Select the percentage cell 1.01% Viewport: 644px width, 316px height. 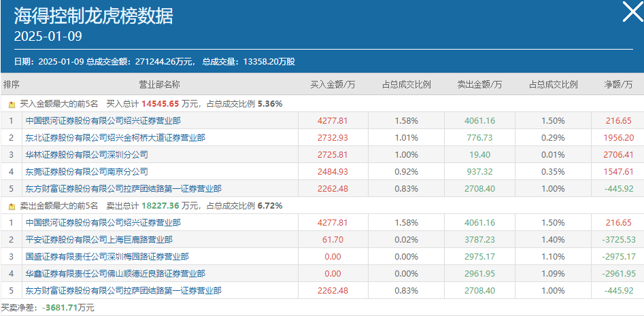[406, 138]
